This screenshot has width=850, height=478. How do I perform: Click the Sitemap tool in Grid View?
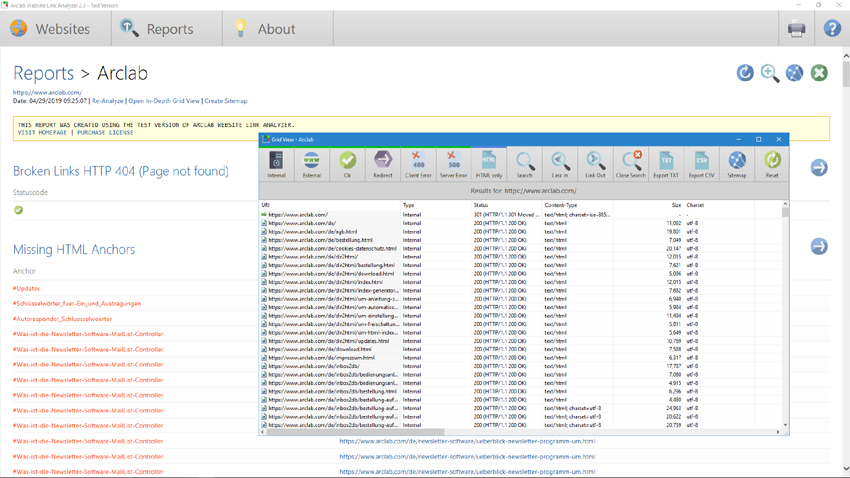click(737, 164)
